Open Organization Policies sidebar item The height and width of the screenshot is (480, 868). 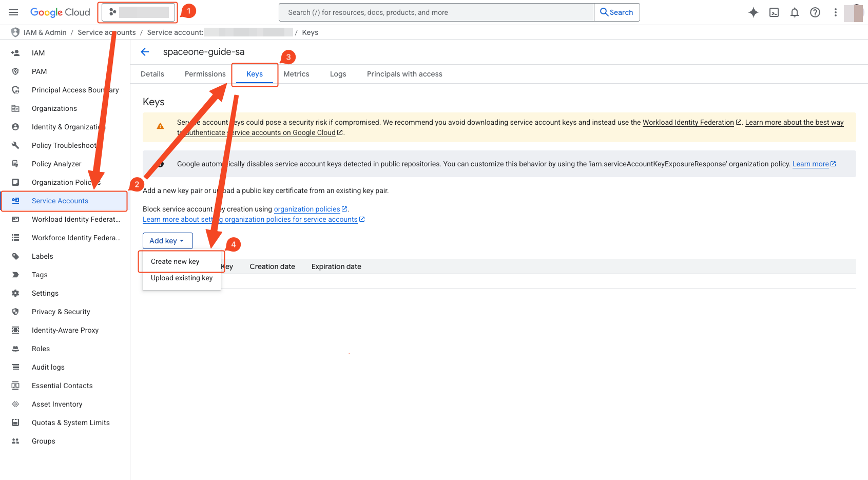tap(65, 182)
